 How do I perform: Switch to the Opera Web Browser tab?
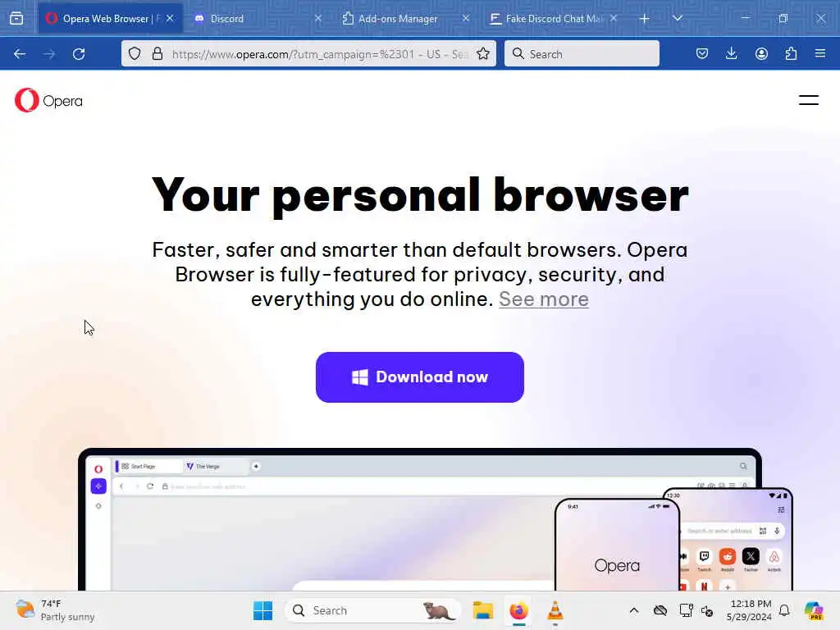110,18
